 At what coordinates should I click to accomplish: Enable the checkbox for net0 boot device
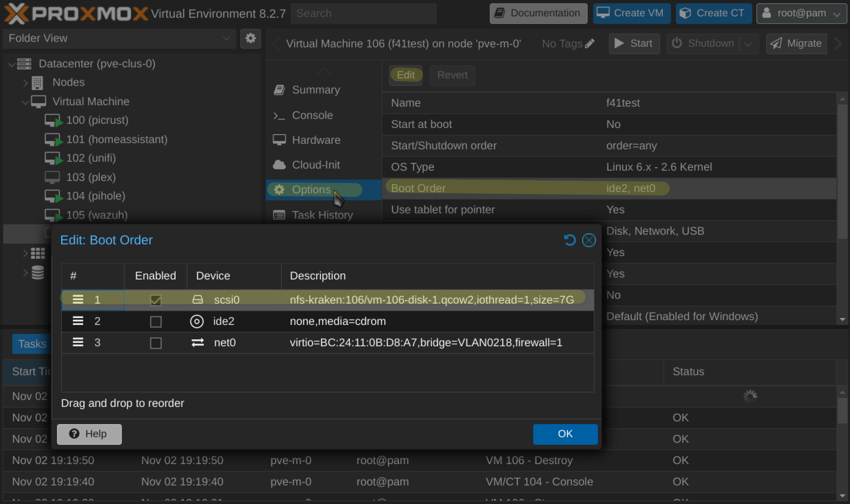(155, 342)
